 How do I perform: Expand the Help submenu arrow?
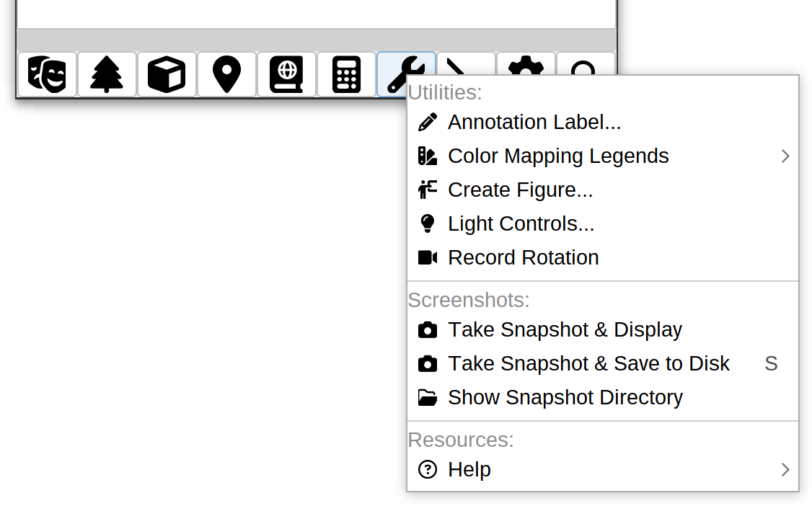(785, 470)
